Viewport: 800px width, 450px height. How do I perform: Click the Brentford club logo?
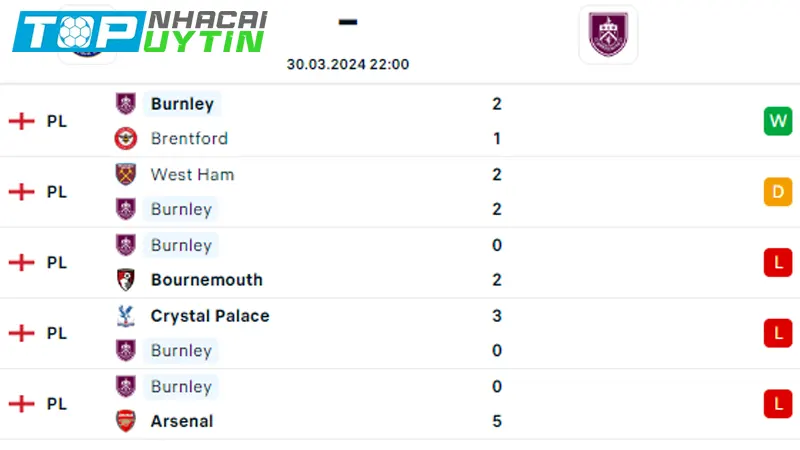(x=126, y=138)
